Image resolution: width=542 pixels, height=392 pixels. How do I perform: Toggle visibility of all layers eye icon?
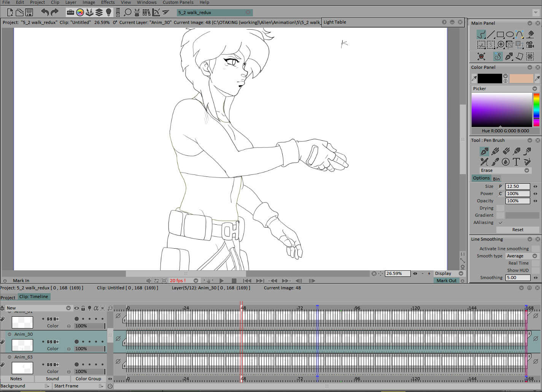pos(77,308)
